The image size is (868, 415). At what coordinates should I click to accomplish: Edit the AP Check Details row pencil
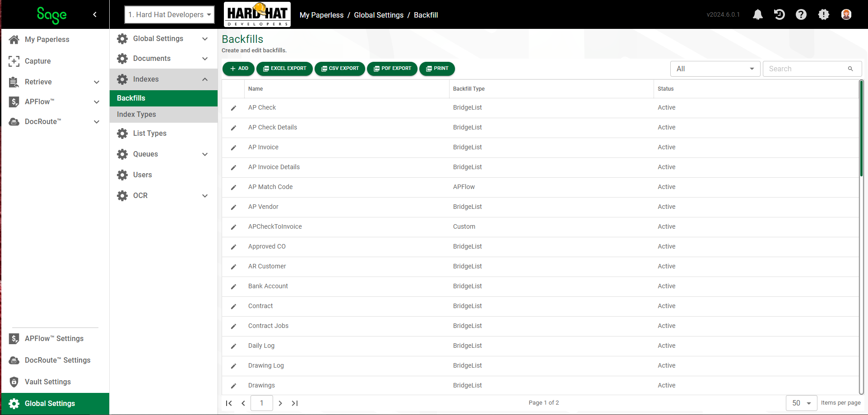point(233,128)
